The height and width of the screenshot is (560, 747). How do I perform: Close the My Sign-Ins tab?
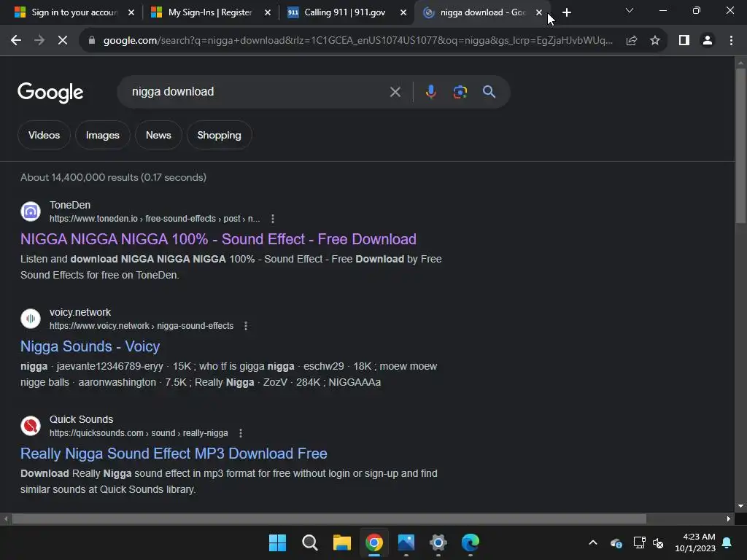[267, 13]
